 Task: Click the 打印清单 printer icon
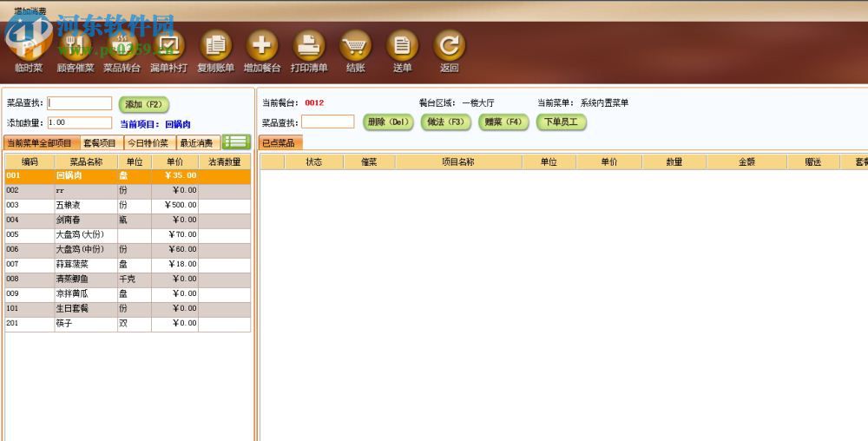point(309,46)
